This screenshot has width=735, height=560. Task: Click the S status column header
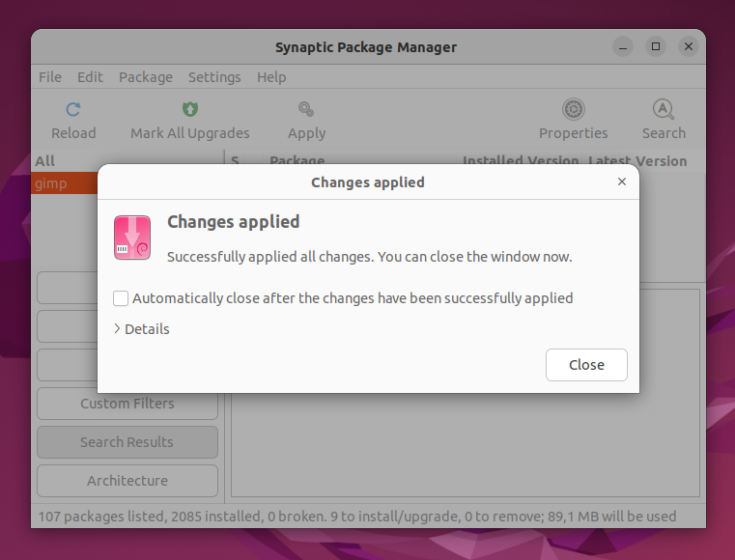(235, 160)
